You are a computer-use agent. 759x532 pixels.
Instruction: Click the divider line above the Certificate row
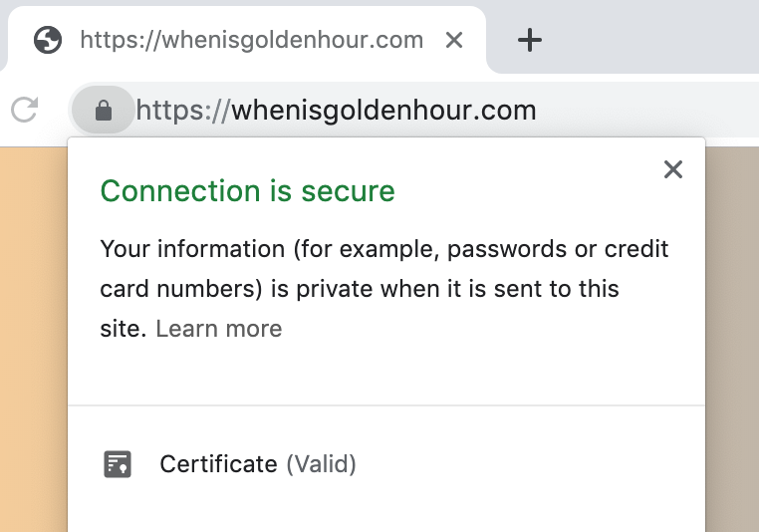[x=386, y=405]
